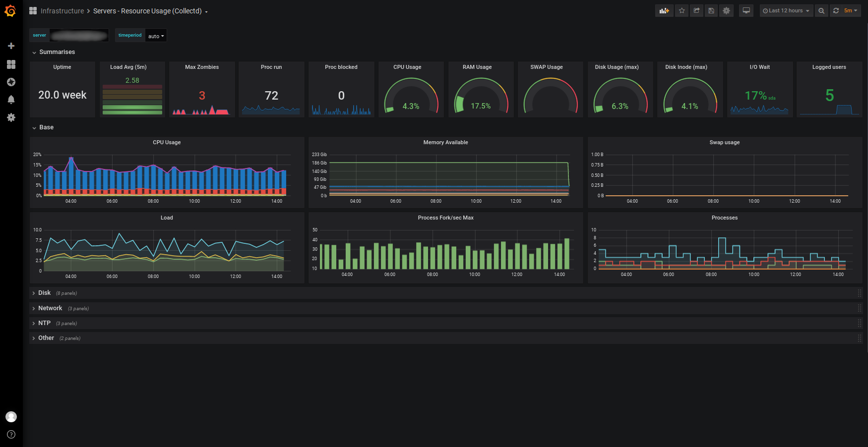
Task: Save the dashboard with disk icon
Action: (711, 10)
